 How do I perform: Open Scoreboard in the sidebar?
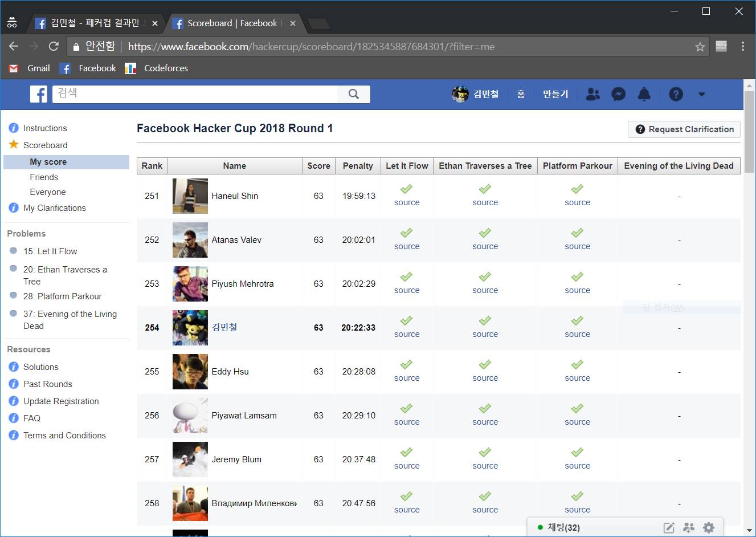(x=45, y=145)
